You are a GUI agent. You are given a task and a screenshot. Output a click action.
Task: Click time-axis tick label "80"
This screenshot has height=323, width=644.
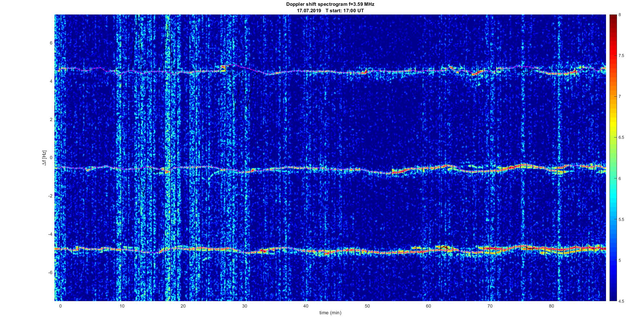(x=551, y=306)
